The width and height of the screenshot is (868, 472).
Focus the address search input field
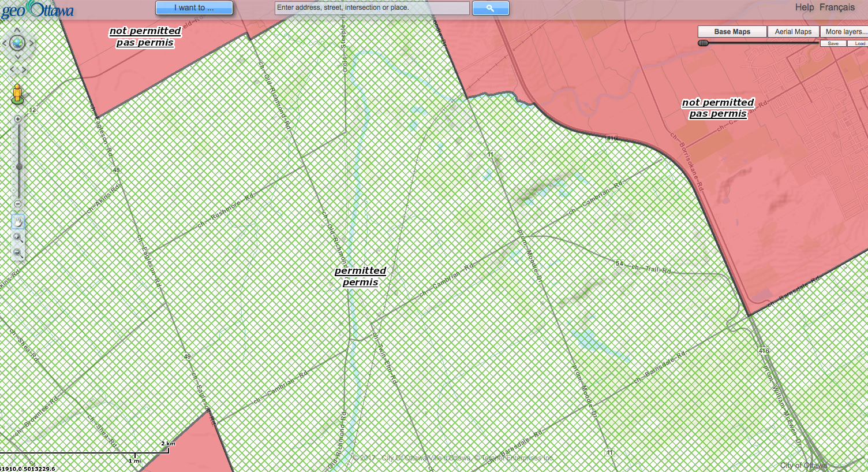372,8
